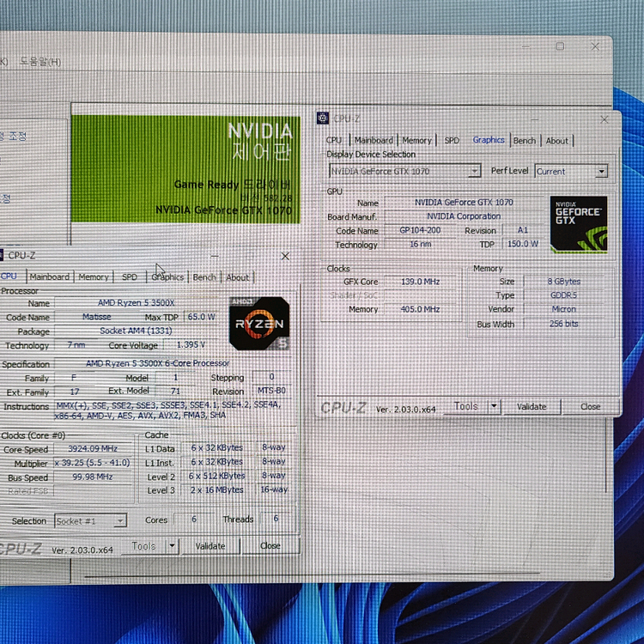The width and height of the screenshot is (644, 644).
Task: Click Tools button in left CPU-Z window
Action: 143,546
